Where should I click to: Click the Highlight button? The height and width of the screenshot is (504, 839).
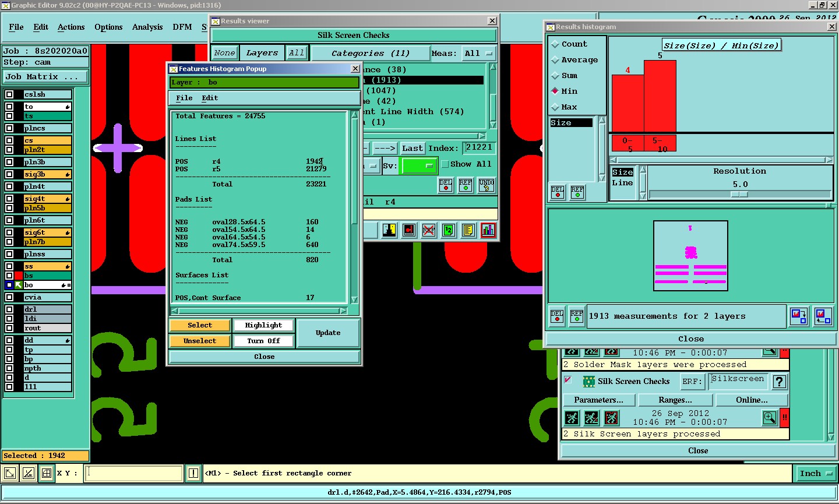coord(263,325)
